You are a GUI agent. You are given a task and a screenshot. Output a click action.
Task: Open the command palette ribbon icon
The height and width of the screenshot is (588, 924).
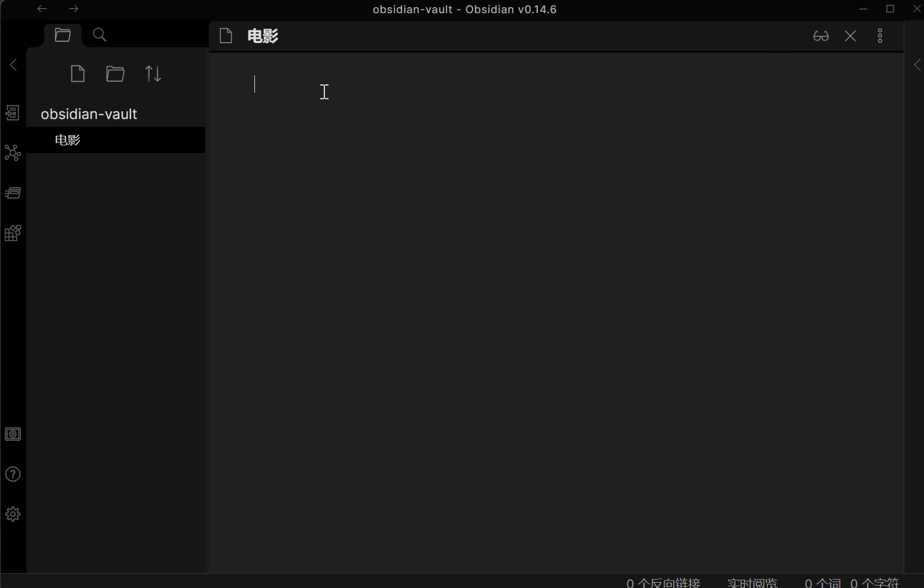13,193
